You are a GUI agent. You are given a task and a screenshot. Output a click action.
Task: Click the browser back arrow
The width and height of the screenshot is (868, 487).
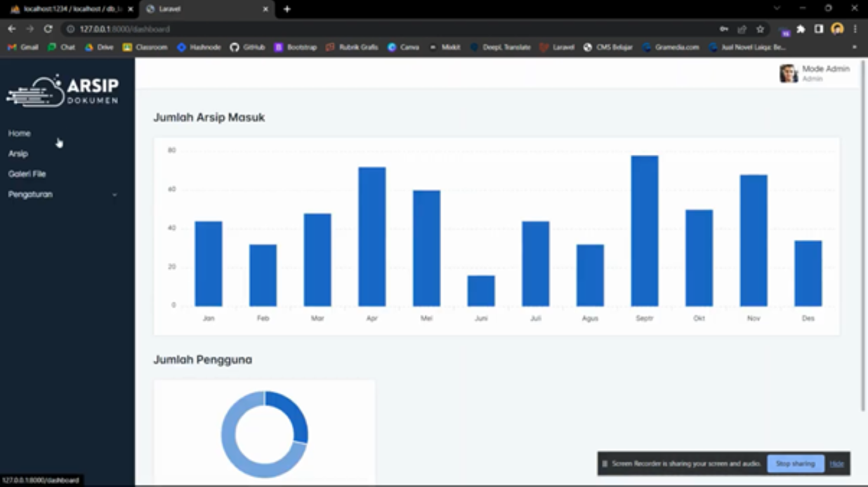pyautogui.click(x=11, y=29)
